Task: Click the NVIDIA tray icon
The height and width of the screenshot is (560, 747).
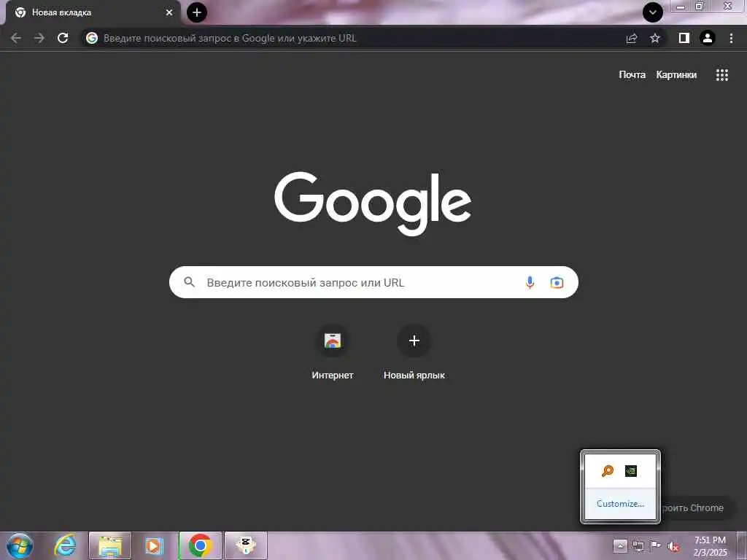Action: pos(631,471)
